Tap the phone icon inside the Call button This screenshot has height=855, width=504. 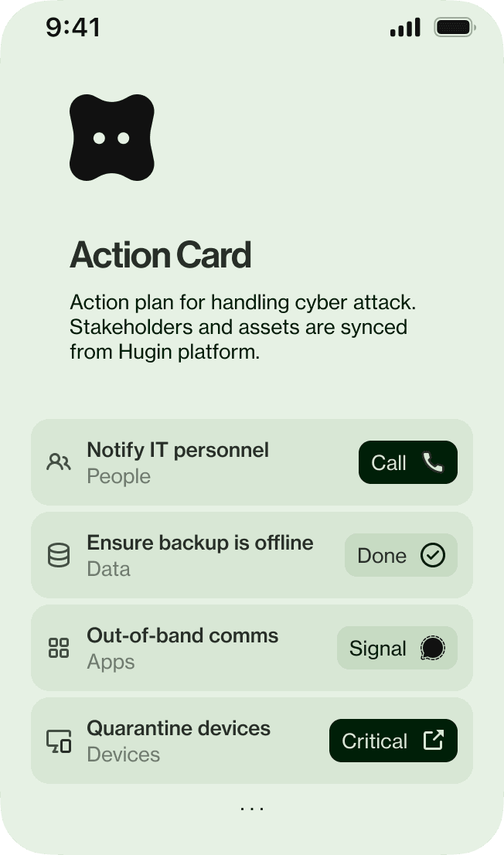coord(433,462)
